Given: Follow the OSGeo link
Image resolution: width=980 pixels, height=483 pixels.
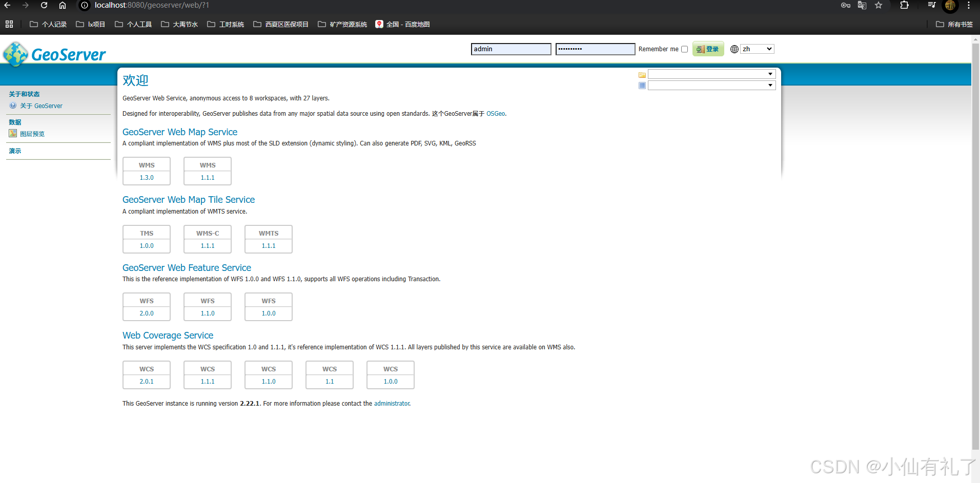Looking at the screenshot, I should click(496, 114).
